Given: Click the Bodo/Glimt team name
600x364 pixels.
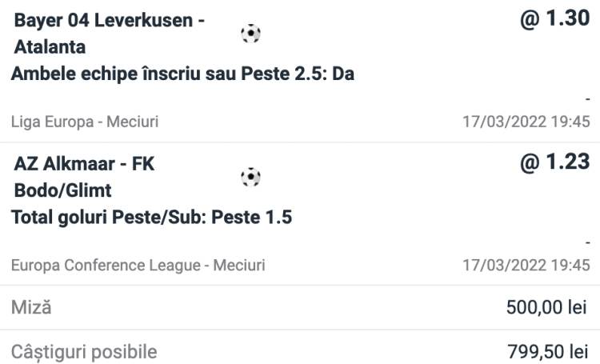Looking at the screenshot, I should (x=63, y=191).
